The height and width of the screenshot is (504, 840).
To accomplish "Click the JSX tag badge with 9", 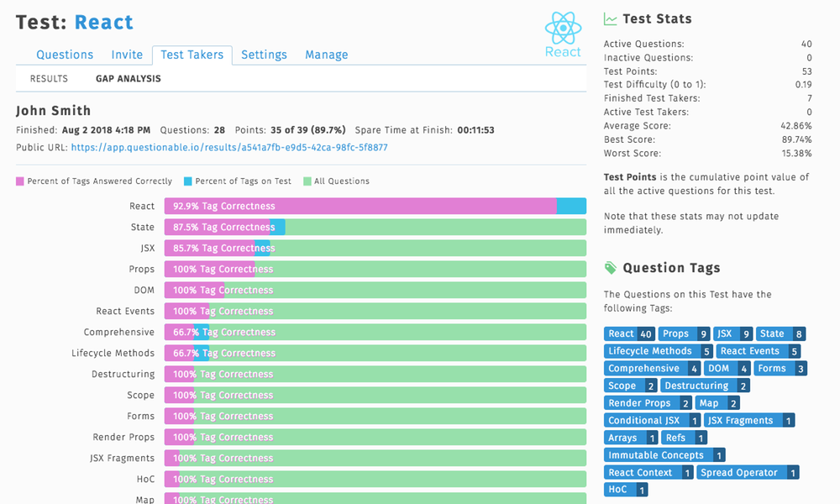I will tap(732, 333).
